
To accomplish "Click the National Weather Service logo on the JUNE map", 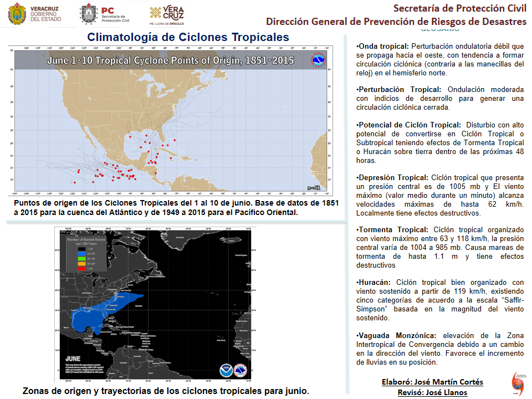I will (240, 370).
